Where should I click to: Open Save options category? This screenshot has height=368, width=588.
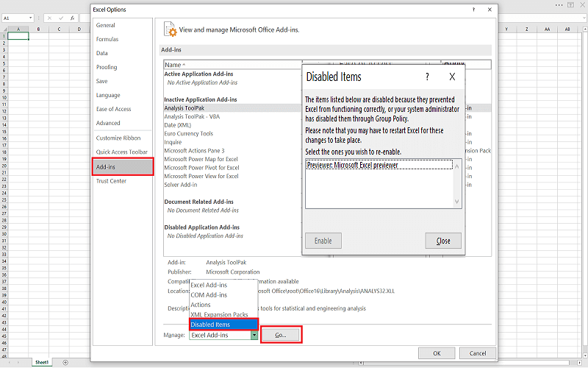click(x=101, y=81)
